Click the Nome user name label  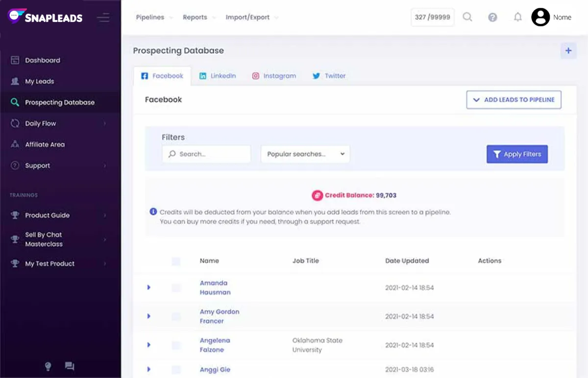pyautogui.click(x=562, y=17)
